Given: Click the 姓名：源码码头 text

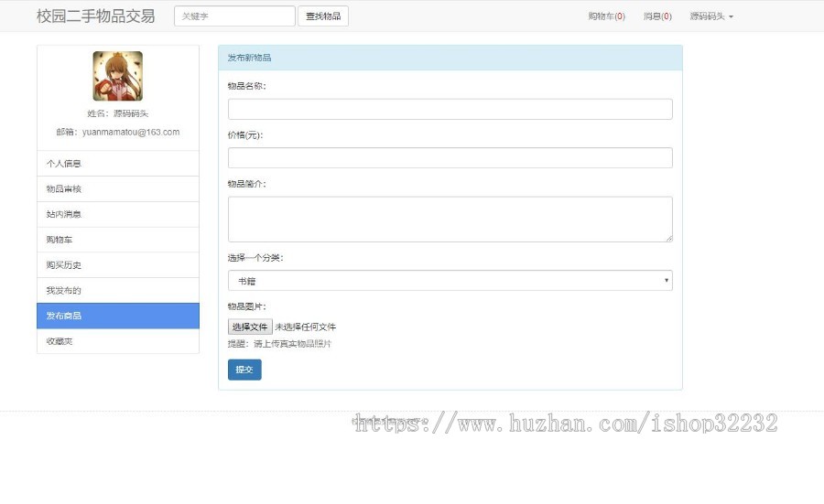Looking at the screenshot, I should (x=118, y=113).
